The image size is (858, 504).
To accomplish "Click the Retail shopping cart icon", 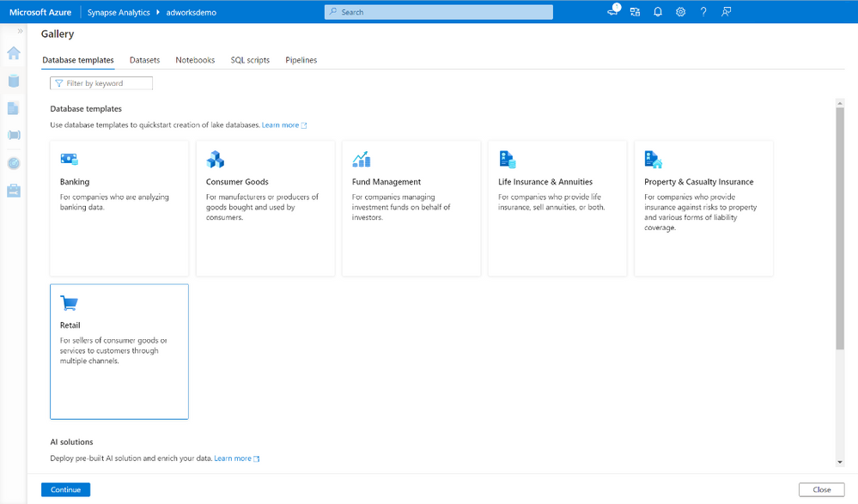I will point(69,302).
